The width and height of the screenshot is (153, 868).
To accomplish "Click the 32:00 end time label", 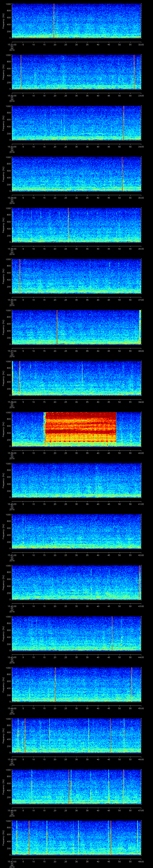I will click(141, 44).
